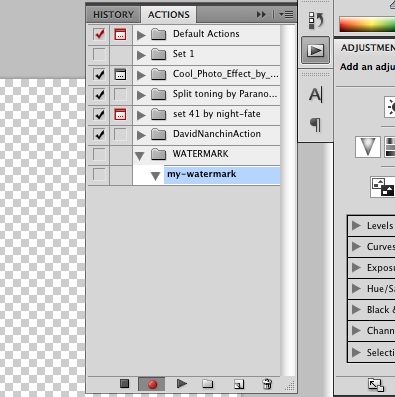Expand the Black & White presets

click(356, 310)
